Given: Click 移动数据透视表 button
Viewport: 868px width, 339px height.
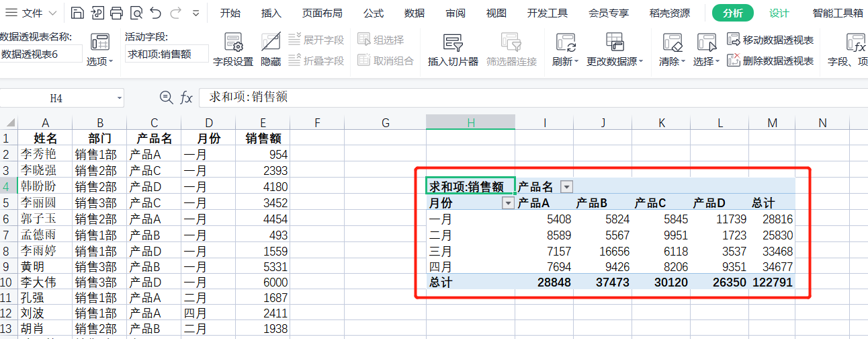Looking at the screenshot, I should pos(771,40).
